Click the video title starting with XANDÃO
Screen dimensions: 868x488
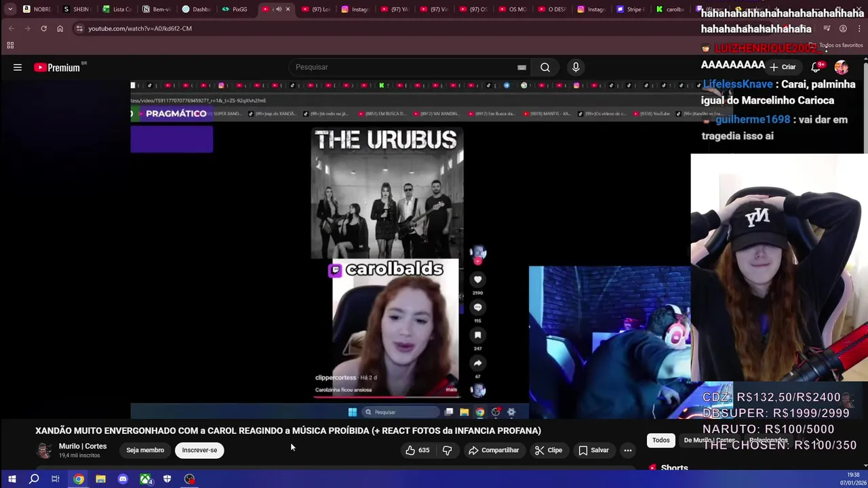point(288,430)
